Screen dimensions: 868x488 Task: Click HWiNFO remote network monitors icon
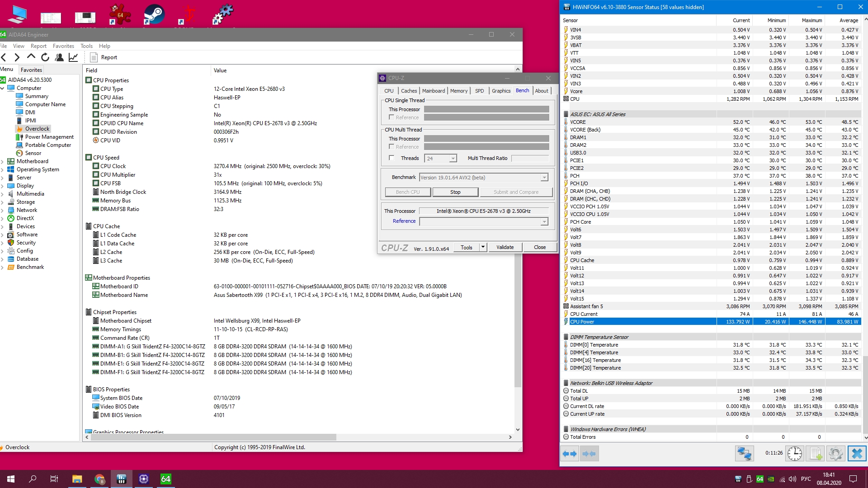tap(744, 453)
